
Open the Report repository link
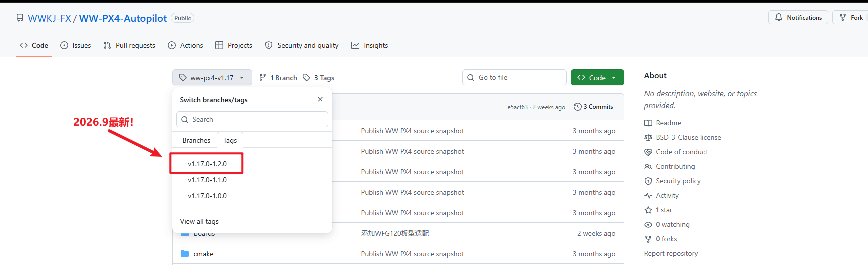coord(671,253)
